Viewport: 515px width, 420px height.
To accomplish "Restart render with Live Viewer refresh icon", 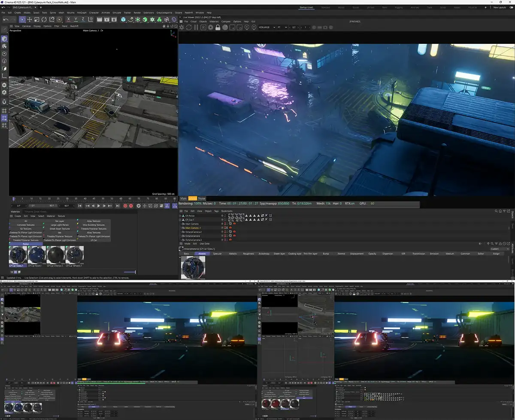I will click(x=189, y=27).
